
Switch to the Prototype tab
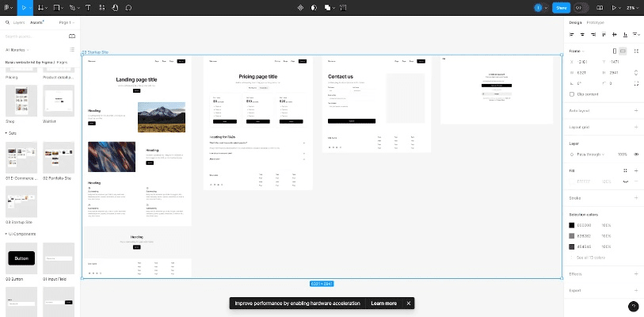pos(595,22)
